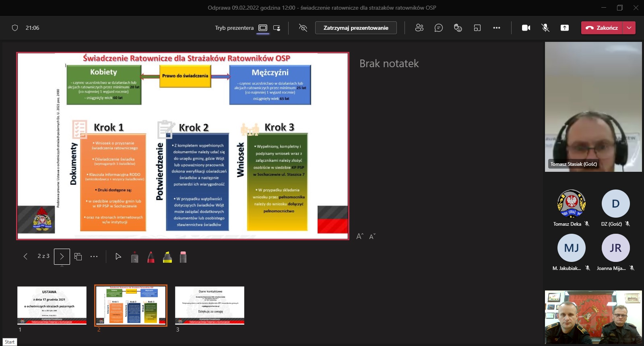
Task: Select the Dane kontaktowe slide thumbnail
Action: 210,305
